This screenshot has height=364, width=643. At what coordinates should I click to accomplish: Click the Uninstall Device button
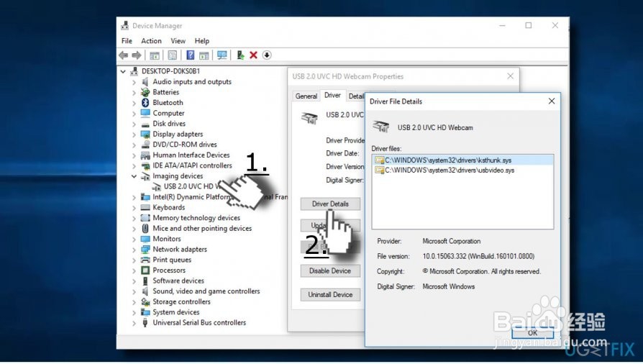pyautogui.click(x=330, y=295)
